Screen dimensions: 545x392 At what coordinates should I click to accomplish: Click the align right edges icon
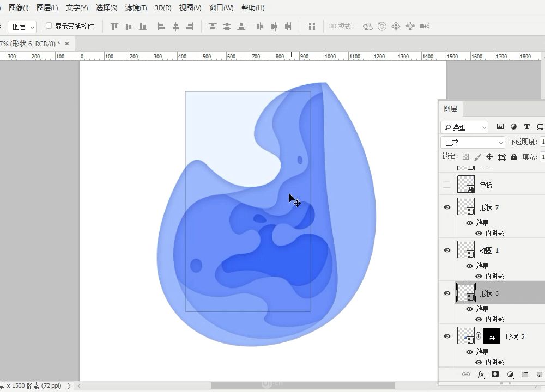click(190, 27)
